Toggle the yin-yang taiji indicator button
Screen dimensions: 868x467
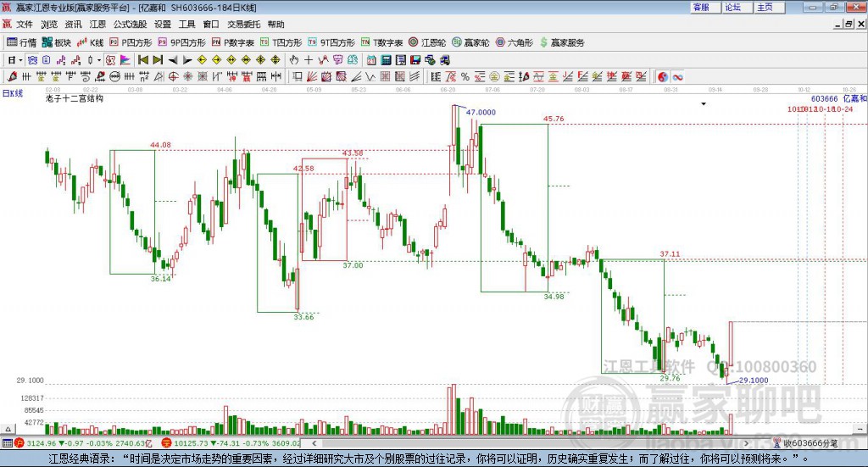tap(663, 77)
